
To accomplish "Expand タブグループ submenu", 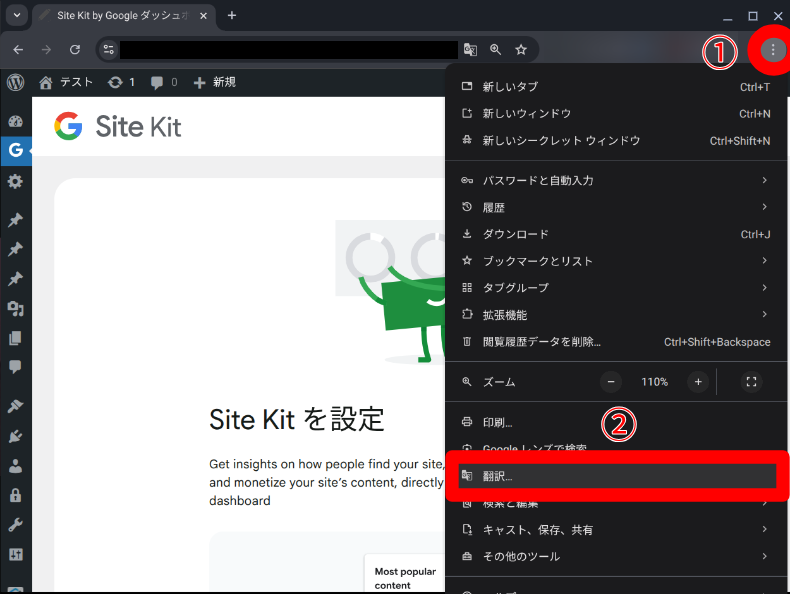I will [616, 288].
